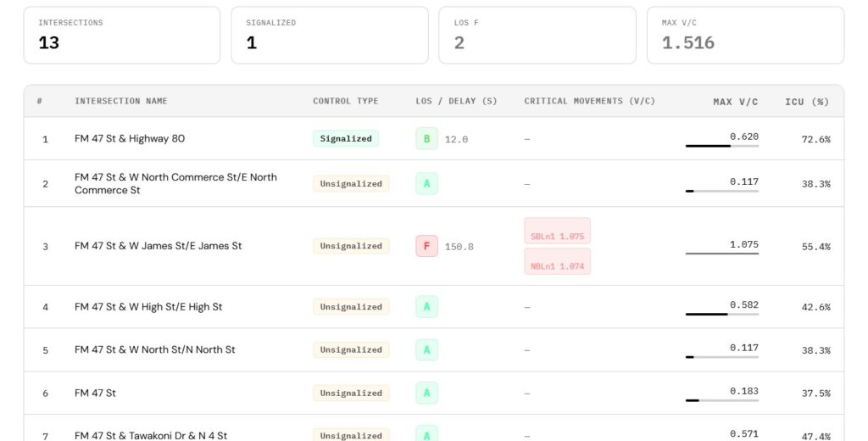
Task: Click the 0.183 max V/C value
Action: click(x=744, y=391)
